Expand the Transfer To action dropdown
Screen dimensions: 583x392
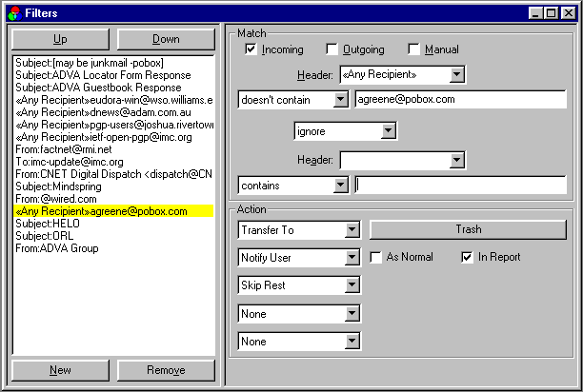coord(352,229)
